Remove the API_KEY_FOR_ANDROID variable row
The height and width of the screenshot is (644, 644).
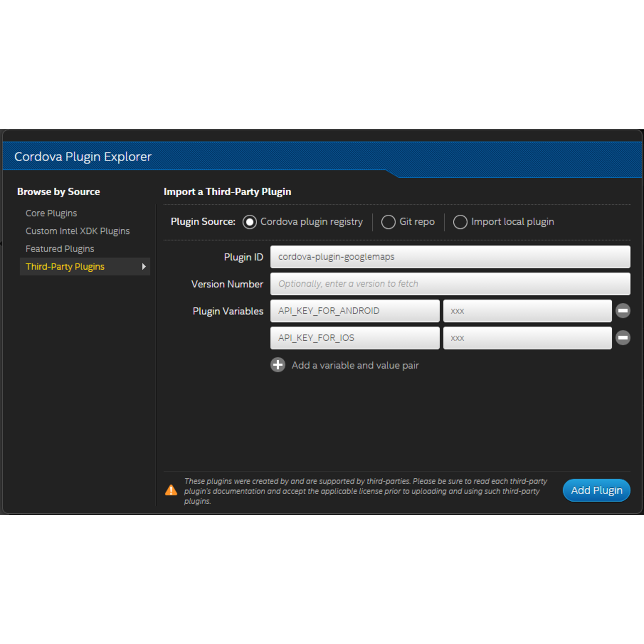tap(623, 311)
